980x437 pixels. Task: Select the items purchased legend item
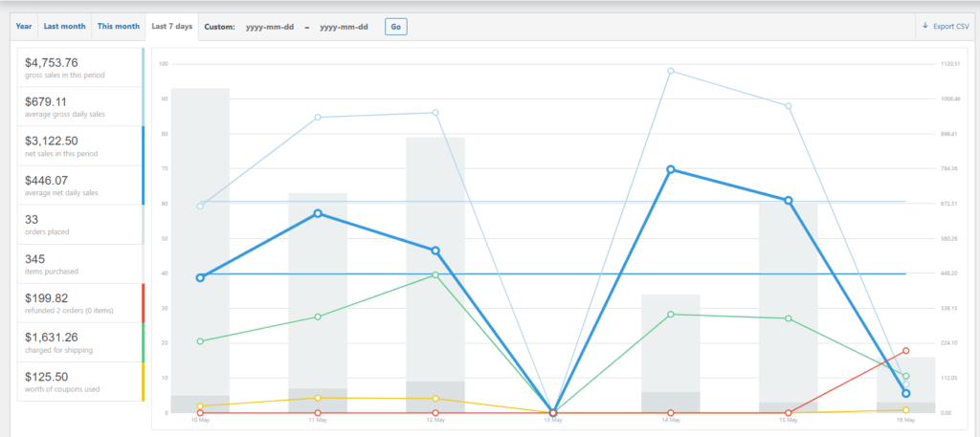79,264
